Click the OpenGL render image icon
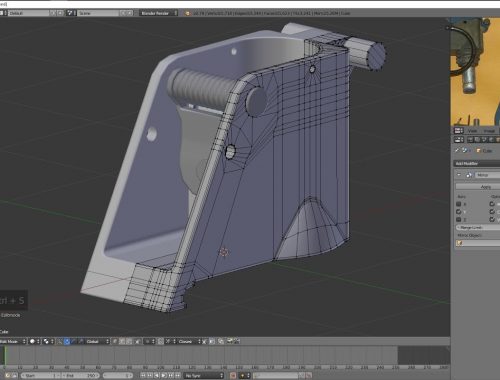The image size is (500, 380). [230, 341]
